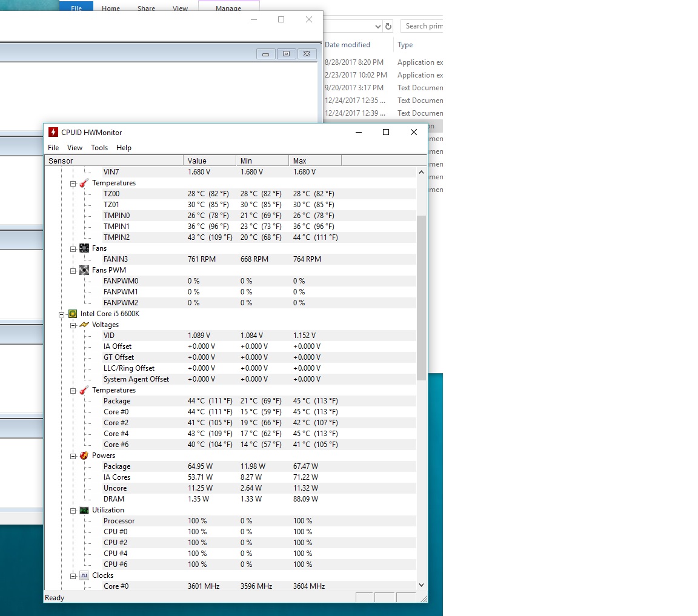Switch to the Manage ribbon tab
The width and height of the screenshot is (698, 616).
pos(228,8)
